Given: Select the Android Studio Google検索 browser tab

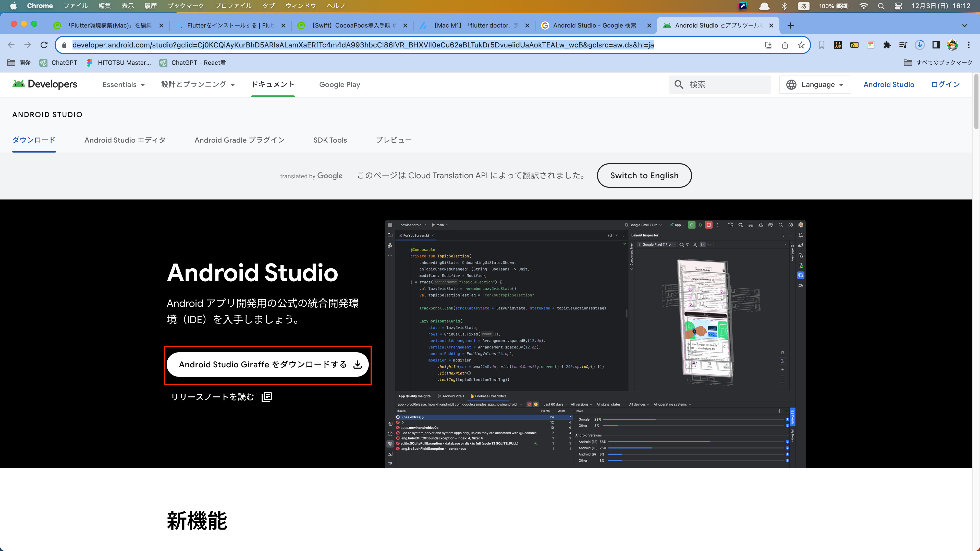Looking at the screenshot, I should tap(594, 26).
